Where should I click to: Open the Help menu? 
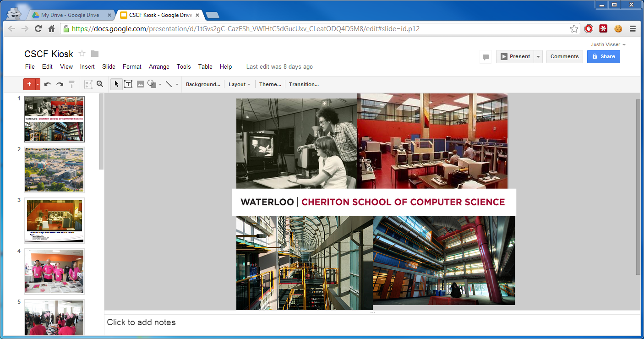[x=226, y=66]
